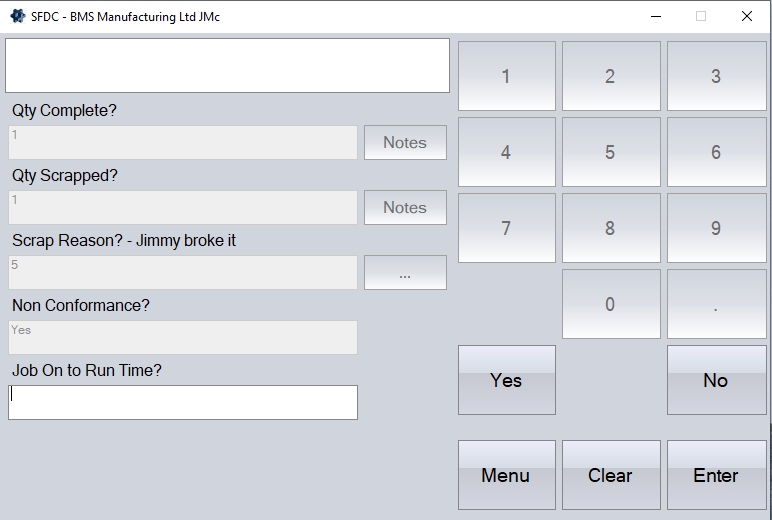Screen dimensions: 772x520
Task: Click the large message box at top
Action: pos(228,66)
